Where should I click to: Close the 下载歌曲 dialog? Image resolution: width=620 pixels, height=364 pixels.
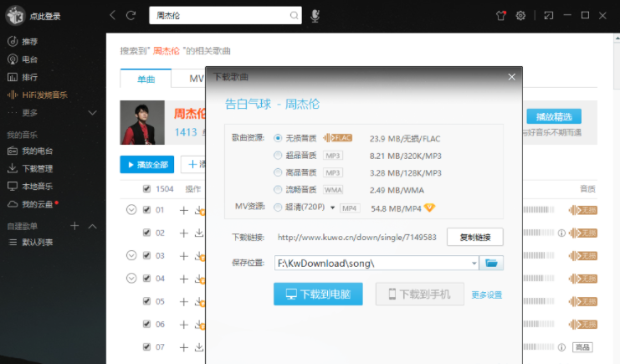point(512,77)
